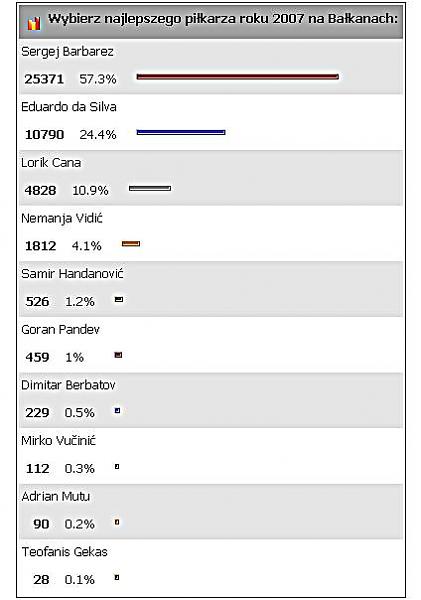Select Mirko Vučinić name
Viewport: 421px width, 600px height.
click(59, 440)
